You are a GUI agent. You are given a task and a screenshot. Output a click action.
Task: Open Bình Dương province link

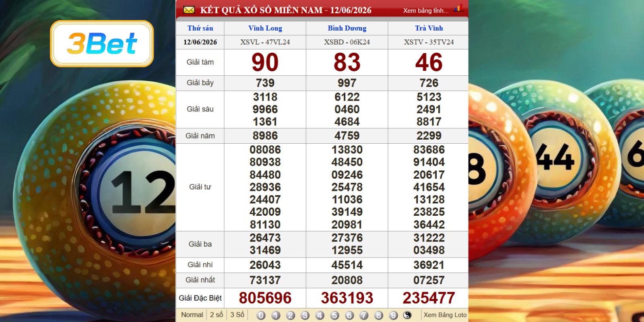347,28
